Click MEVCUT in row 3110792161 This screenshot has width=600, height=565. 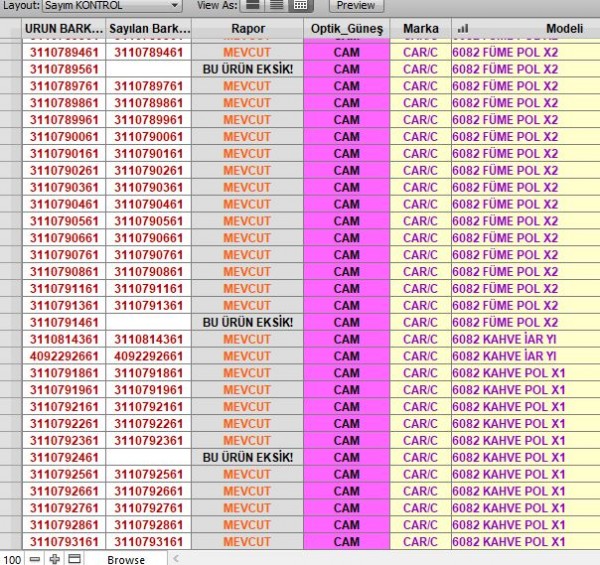click(x=247, y=406)
